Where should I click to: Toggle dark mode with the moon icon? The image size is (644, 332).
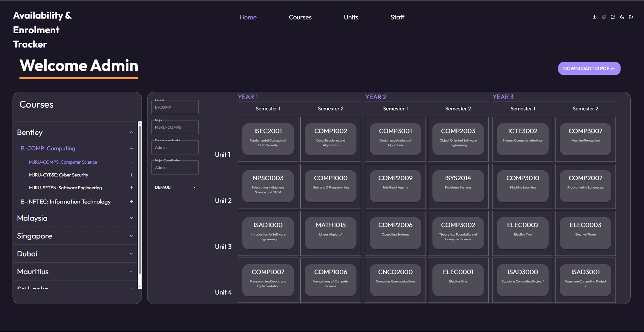(x=622, y=17)
